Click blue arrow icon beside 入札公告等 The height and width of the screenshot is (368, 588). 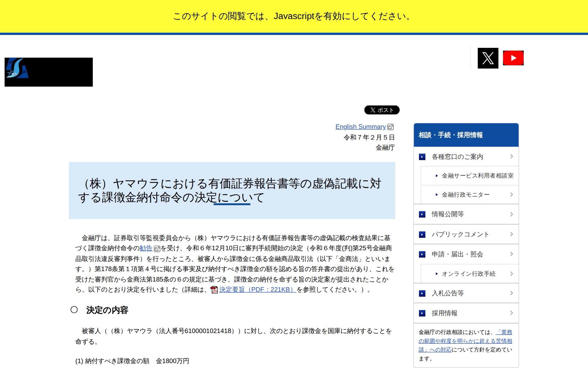point(422,293)
